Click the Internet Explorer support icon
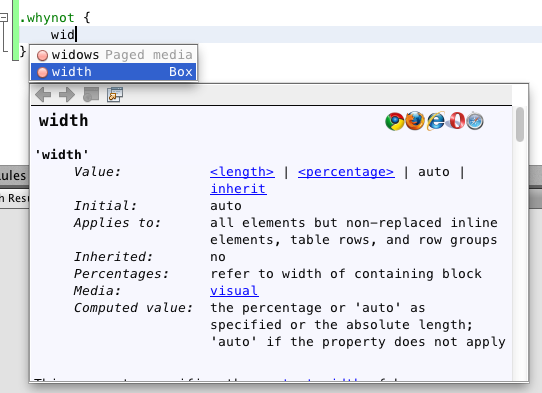 point(436,121)
